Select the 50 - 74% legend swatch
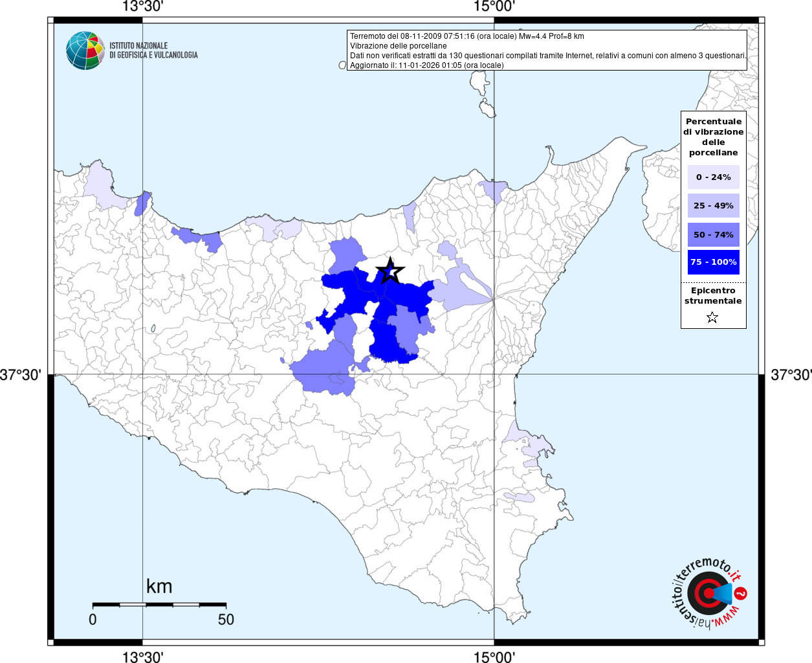Screen dimensions: 812x663 pos(714,234)
